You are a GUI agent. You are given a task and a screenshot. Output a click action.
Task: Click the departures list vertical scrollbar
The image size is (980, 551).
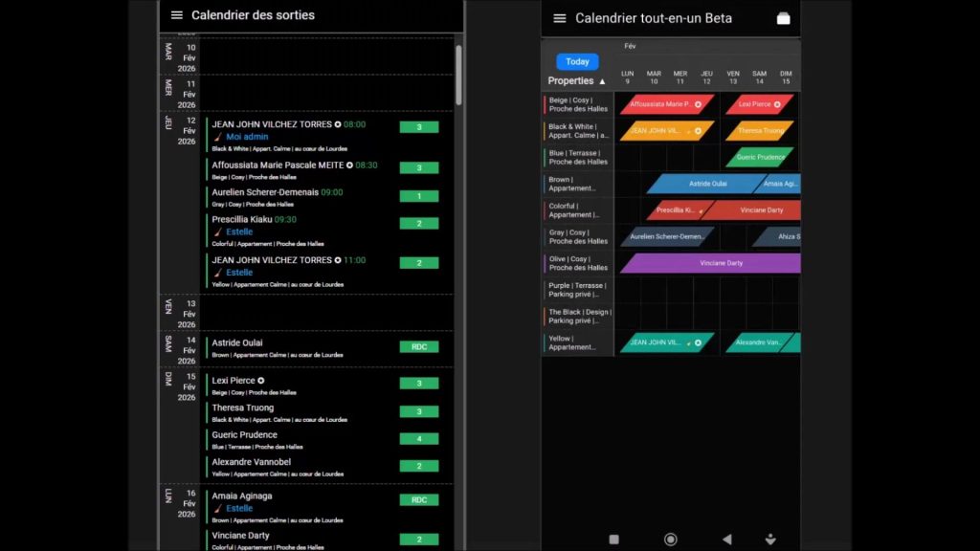tap(458, 77)
